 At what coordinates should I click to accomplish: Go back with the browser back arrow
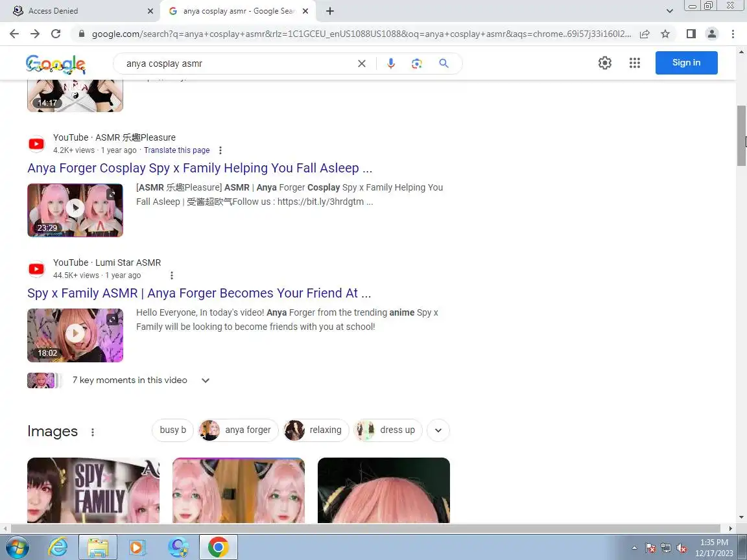click(x=14, y=34)
